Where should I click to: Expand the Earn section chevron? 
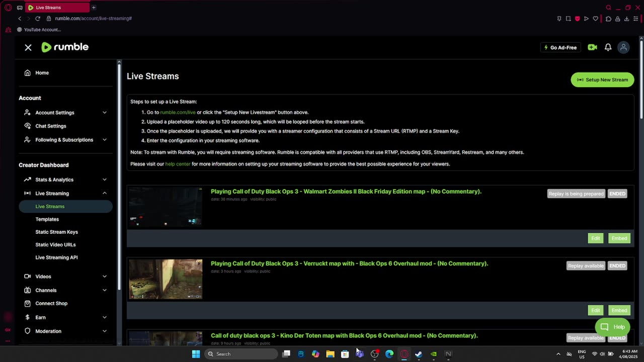(105, 317)
